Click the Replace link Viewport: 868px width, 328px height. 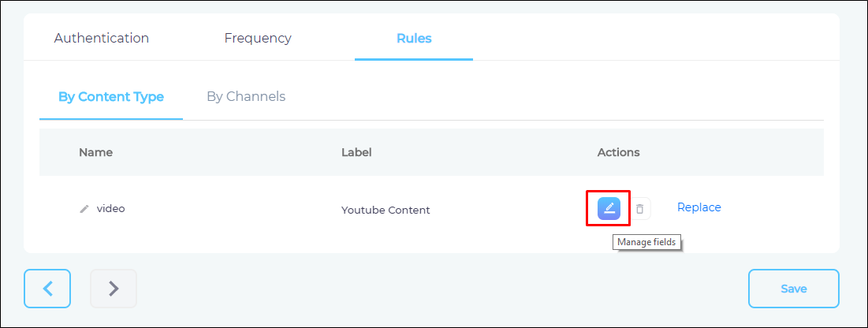click(x=699, y=207)
